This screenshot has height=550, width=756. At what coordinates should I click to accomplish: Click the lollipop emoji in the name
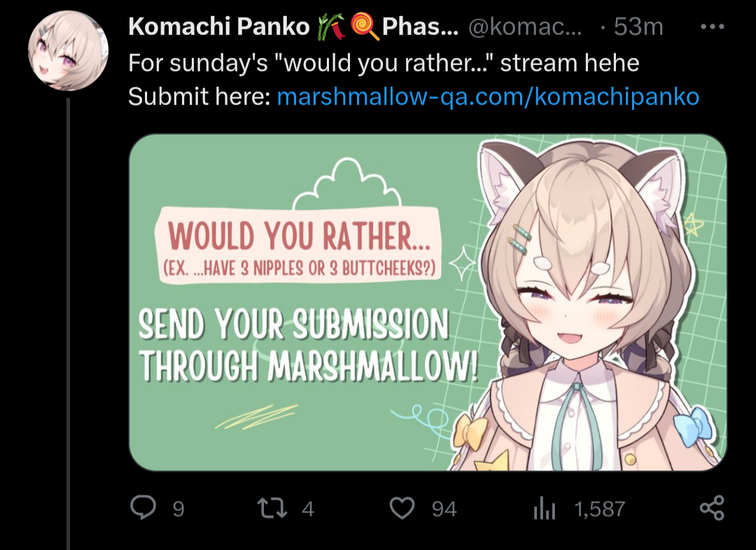coord(365,27)
